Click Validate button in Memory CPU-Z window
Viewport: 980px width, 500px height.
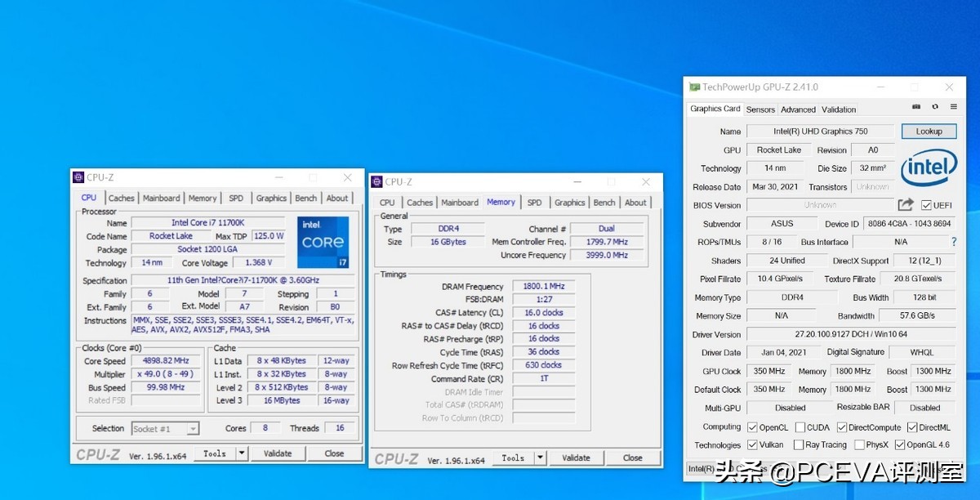click(576, 458)
